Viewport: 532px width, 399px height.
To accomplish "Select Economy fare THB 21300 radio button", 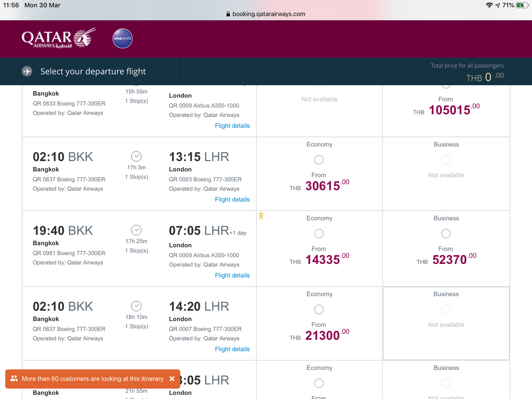I will coord(319,309).
